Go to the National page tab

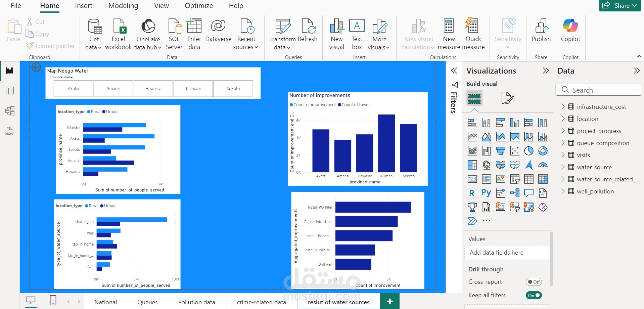click(x=106, y=302)
